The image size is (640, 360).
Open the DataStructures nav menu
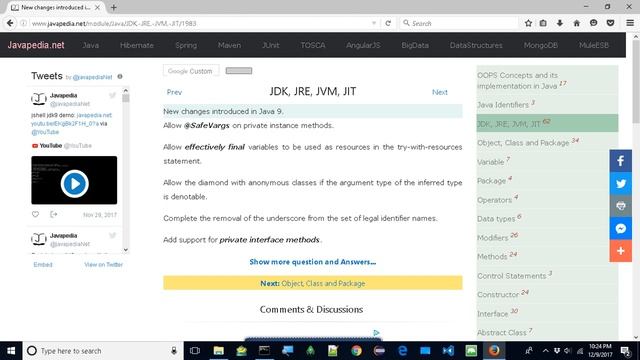pos(476,45)
